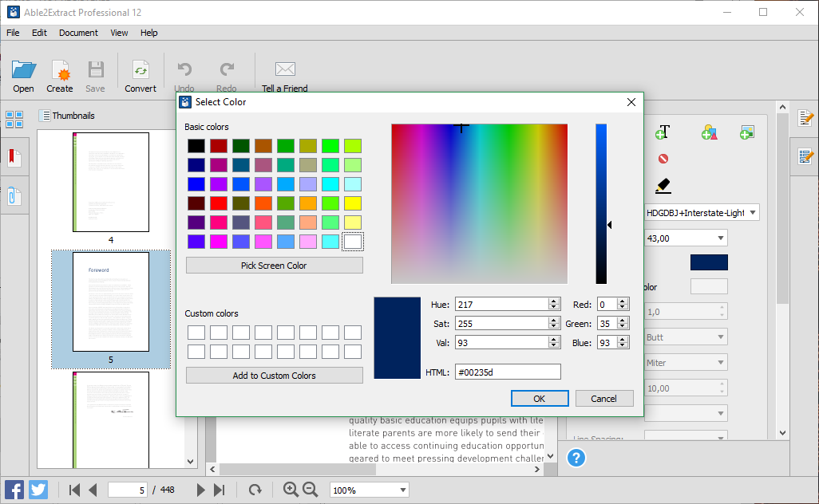Viewport: 819px width, 504px height.
Task: Open the Help menu
Action: pos(148,33)
